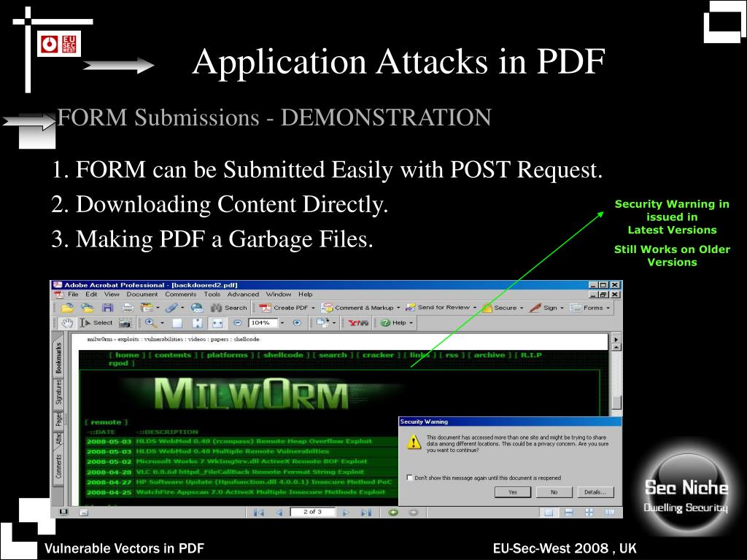This screenshot has width=747, height=560.
Task: Select the Zoom In magnifier tool
Action: (152, 323)
